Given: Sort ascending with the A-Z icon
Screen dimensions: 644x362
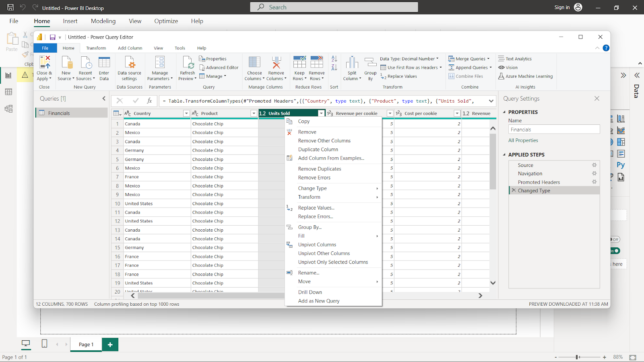Looking at the screenshot, I should [x=334, y=59].
